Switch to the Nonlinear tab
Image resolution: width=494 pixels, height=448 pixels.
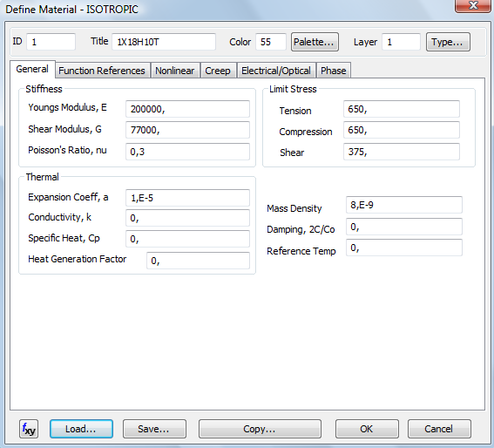175,71
